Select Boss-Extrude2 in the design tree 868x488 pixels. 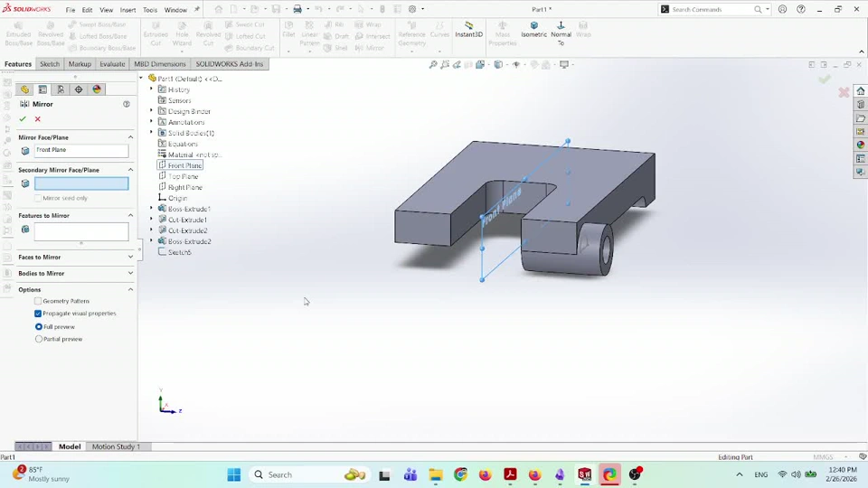pyautogui.click(x=189, y=241)
